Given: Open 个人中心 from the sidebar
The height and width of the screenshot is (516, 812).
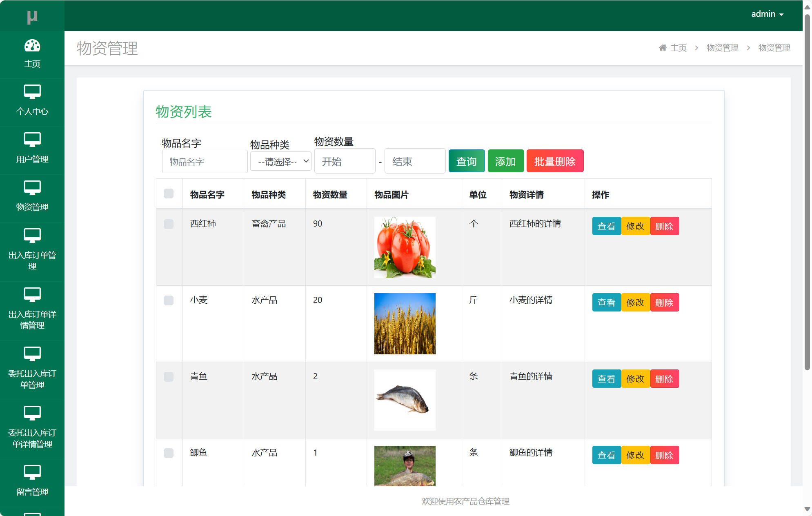Looking at the screenshot, I should (32, 100).
